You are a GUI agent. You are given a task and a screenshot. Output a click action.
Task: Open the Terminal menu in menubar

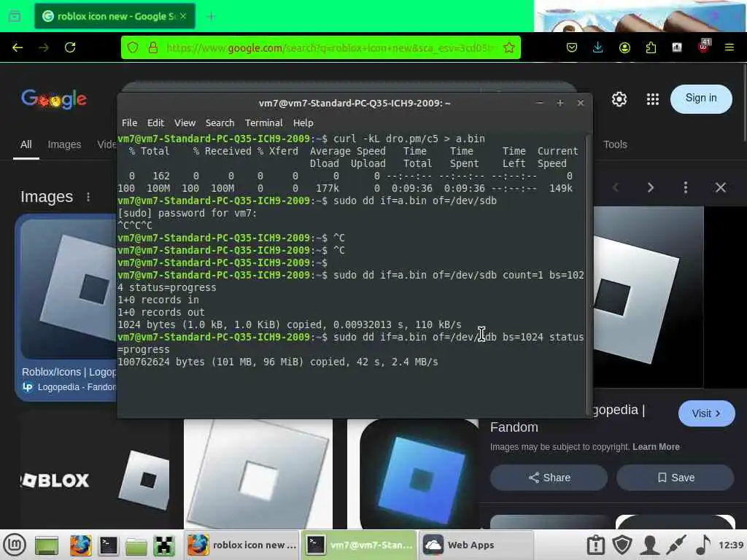[x=263, y=122]
